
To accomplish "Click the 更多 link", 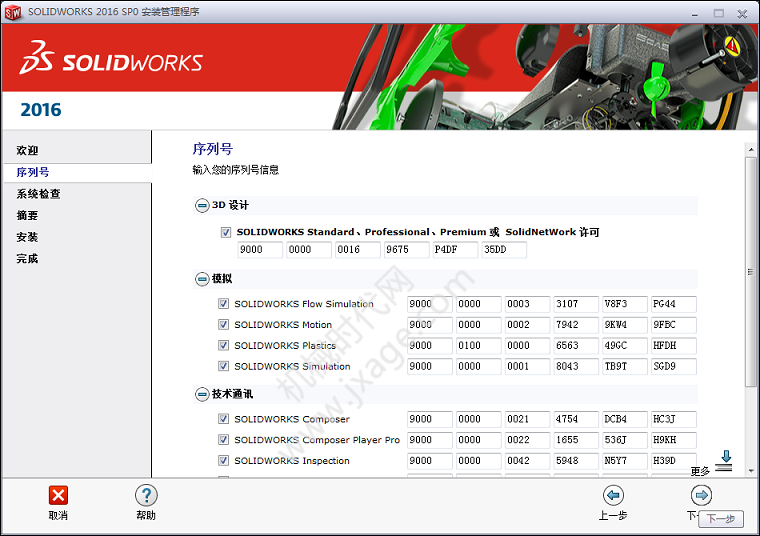I will pos(700,471).
